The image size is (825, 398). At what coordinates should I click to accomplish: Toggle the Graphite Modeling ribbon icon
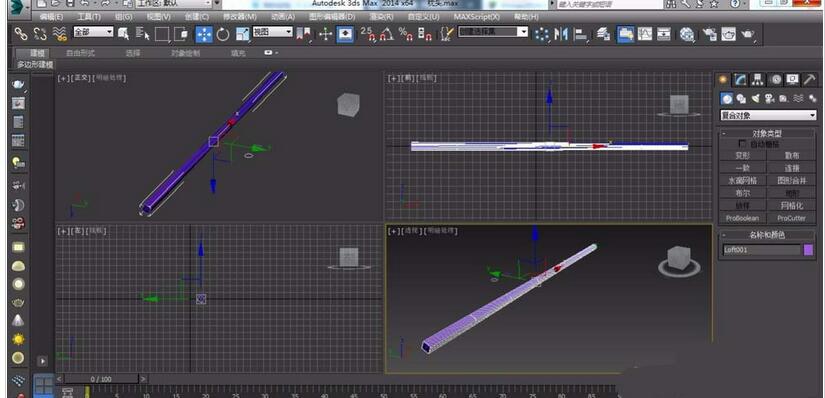(x=626, y=35)
